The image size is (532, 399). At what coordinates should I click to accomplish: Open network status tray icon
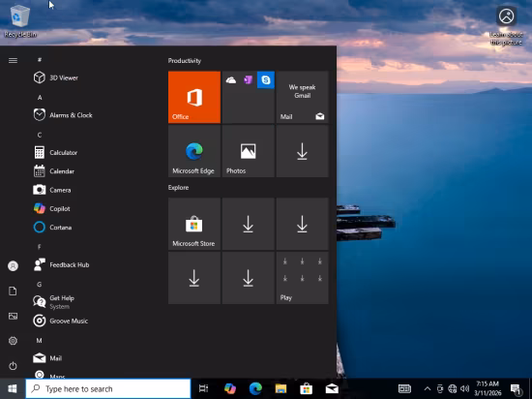(453, 388)
